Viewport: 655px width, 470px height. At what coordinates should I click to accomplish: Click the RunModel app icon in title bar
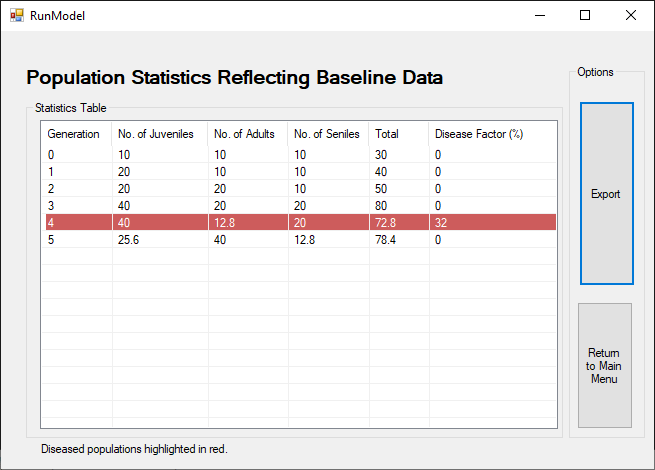(16, 15)
